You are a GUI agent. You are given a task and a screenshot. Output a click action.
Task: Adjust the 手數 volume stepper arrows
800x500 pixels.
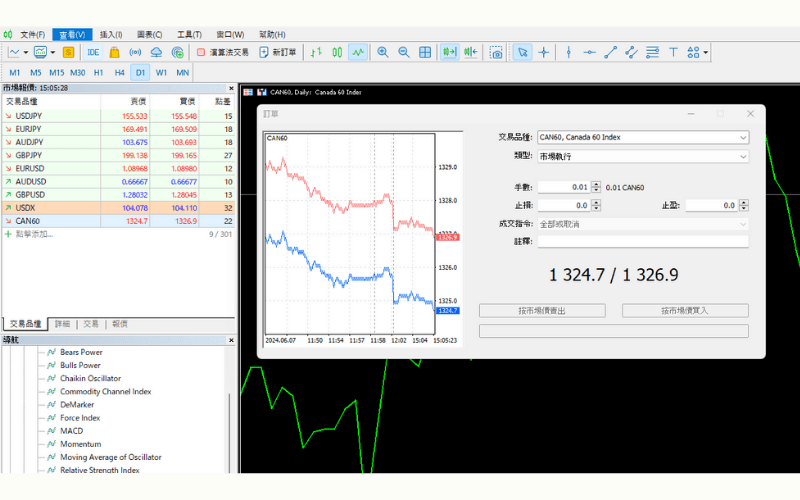[x=596, y=187]
